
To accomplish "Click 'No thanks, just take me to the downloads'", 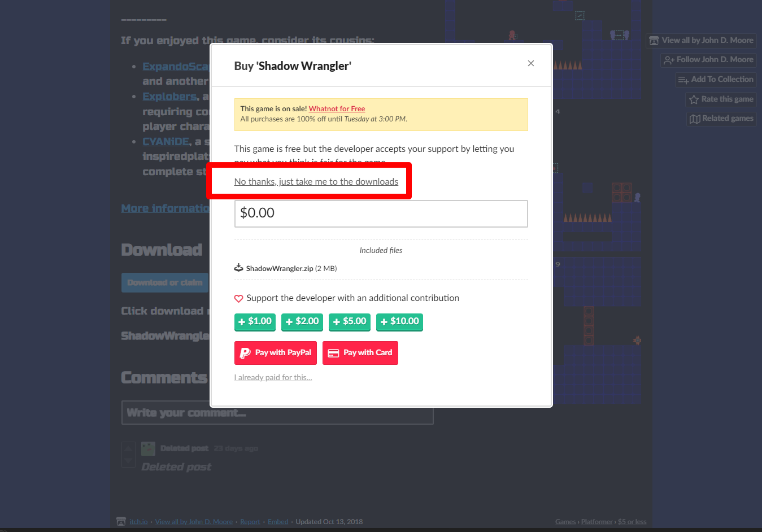I will (x=316, y=181).
